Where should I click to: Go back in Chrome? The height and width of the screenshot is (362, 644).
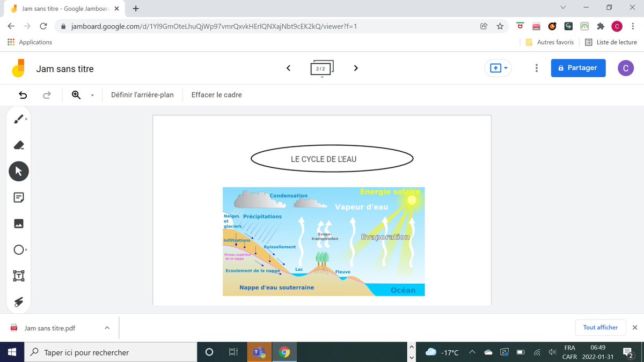[x=11, y=26]
